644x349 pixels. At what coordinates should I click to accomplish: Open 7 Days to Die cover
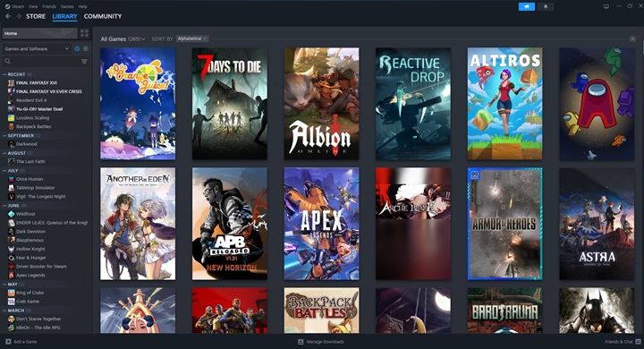click(230, 104)
